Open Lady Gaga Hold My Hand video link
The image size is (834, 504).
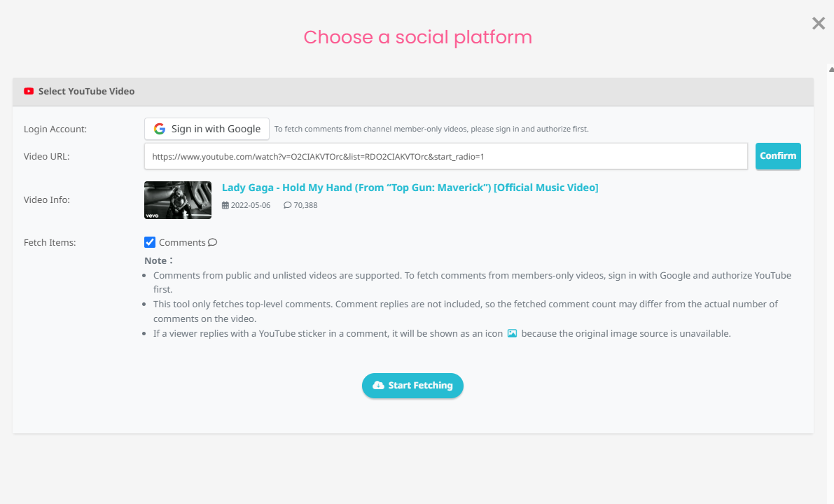410,188
